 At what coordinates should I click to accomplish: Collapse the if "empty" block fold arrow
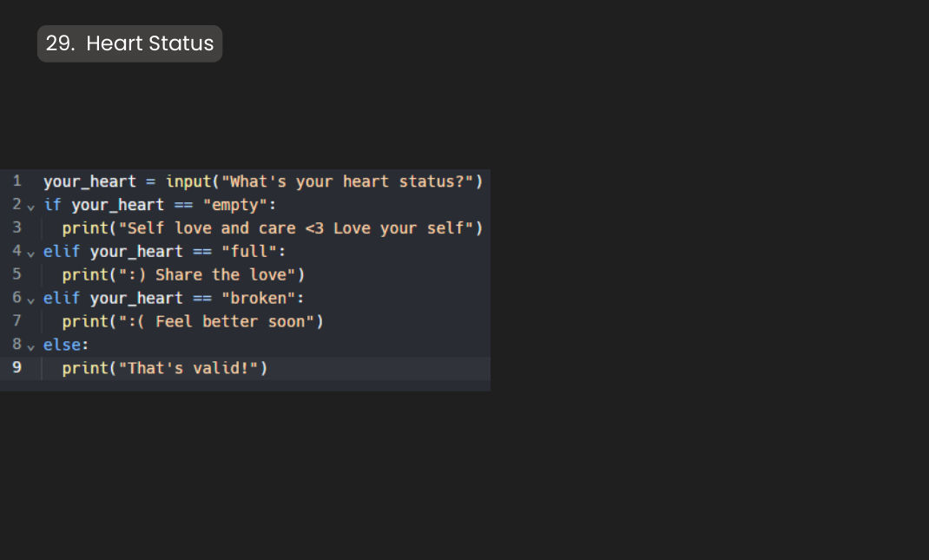coord(31,206)
